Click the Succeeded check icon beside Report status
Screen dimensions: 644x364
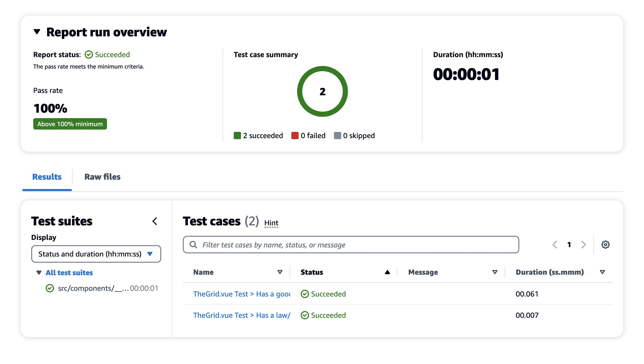tap(89, 55)
